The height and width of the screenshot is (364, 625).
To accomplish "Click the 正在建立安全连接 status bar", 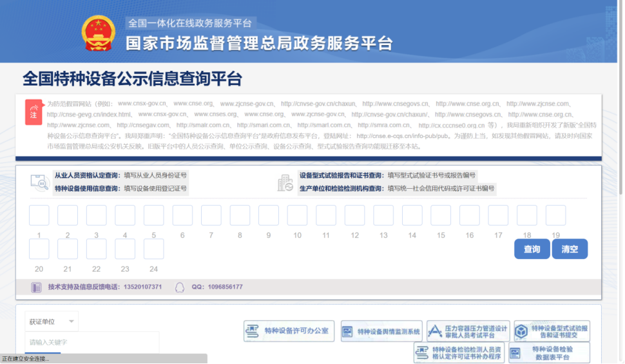I will coord(104,359).
